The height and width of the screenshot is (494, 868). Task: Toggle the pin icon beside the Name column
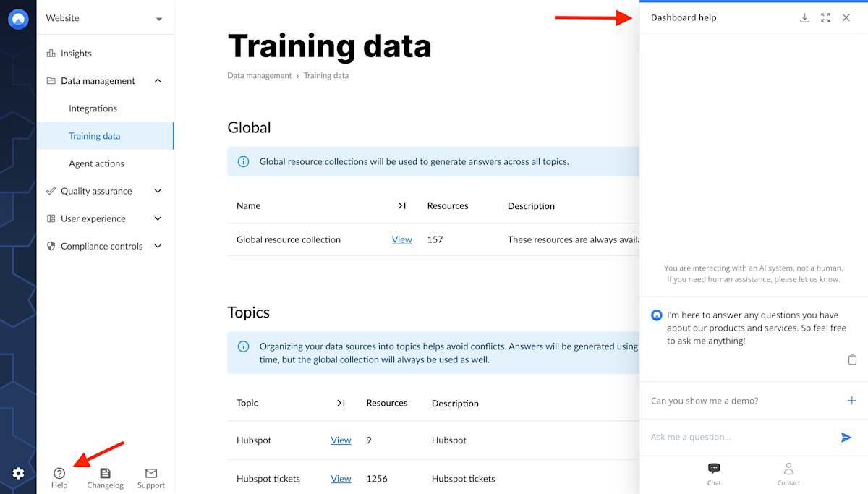coord(402,205)
